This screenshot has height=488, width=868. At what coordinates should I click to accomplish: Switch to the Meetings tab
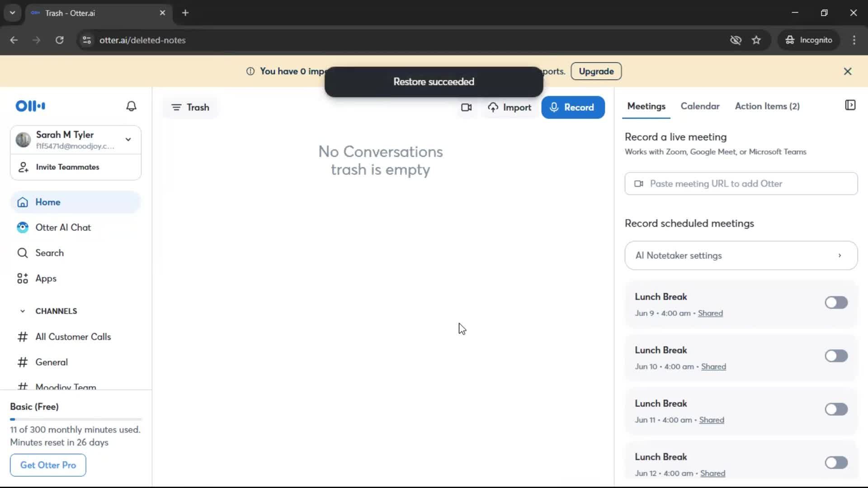tap(646, 106)
